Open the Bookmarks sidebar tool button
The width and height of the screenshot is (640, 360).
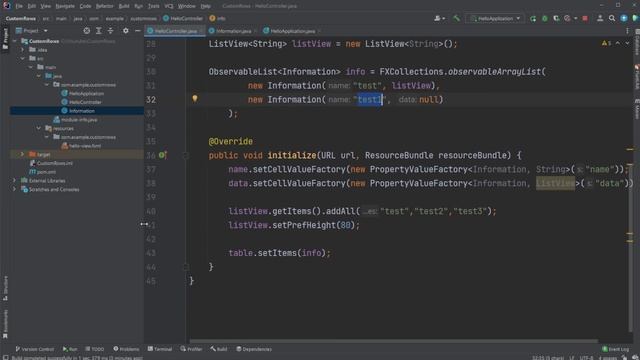(x=5, y=324)
